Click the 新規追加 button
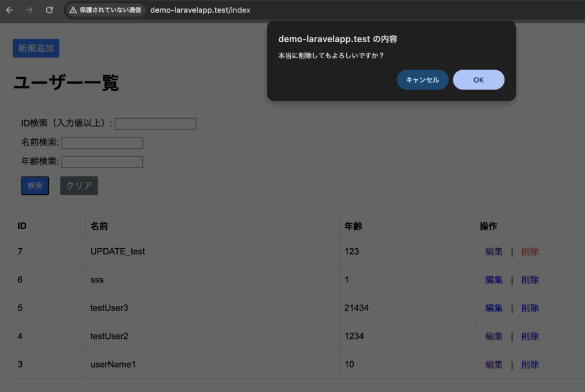 [x=36, y=48]
